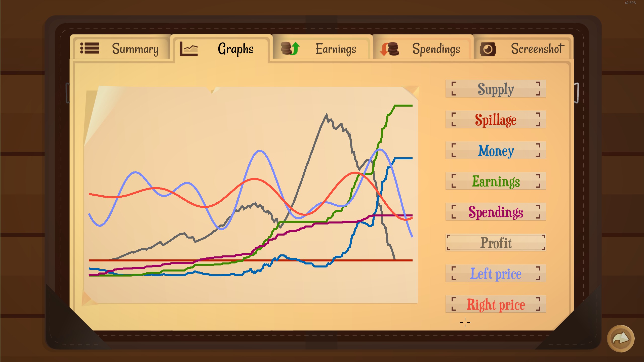Toggle the Left price graph line

[x=496, y=274]
